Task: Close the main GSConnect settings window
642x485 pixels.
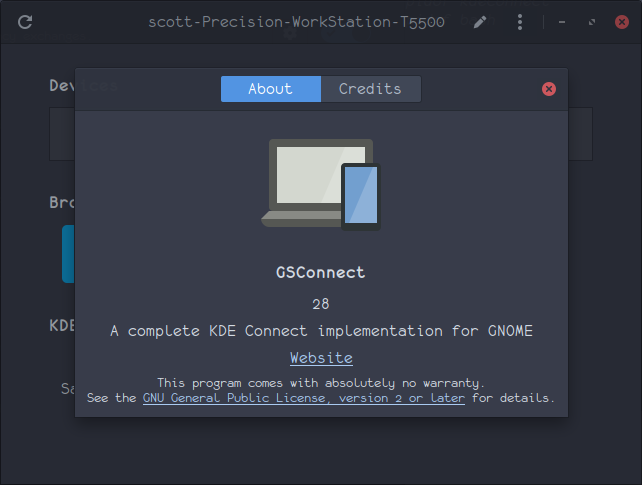Action: click(x=622, y=22)
